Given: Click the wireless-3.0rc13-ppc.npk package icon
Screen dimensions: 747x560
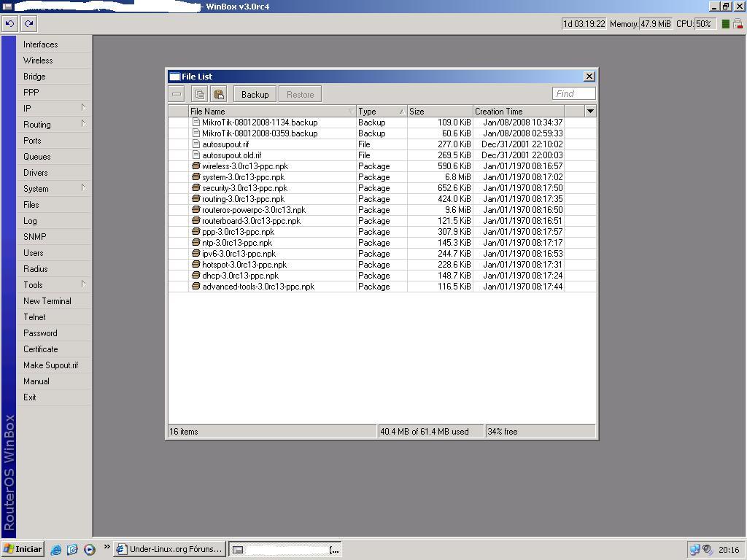Looking at the screenshot, I should tap(196, 166).
